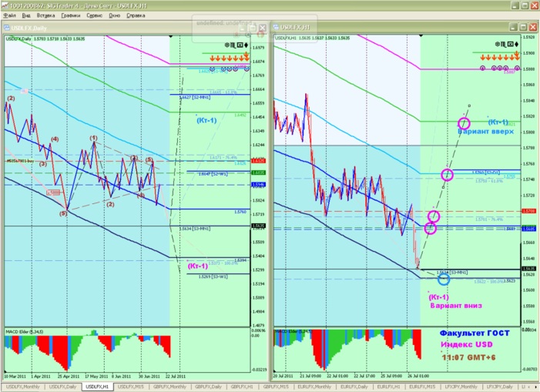Click the green 1.6035 price label on Daily axis
540x392 pixels.
click(258, 173)
